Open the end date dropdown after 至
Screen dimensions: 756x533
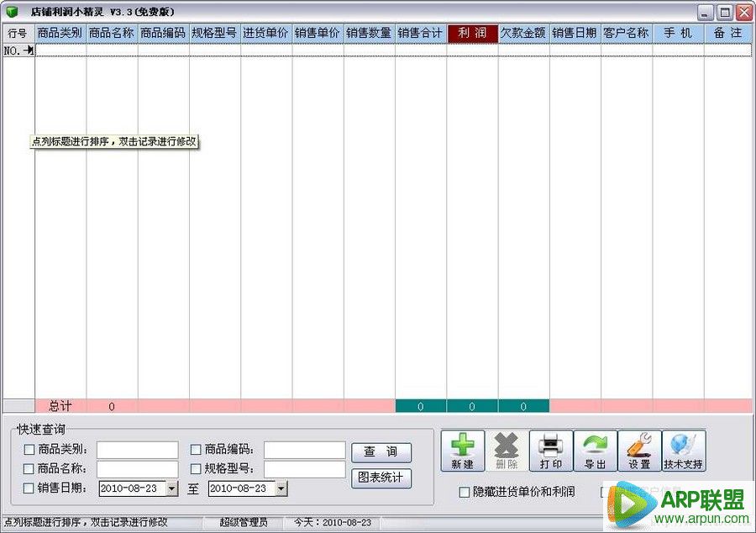point(281,488)
